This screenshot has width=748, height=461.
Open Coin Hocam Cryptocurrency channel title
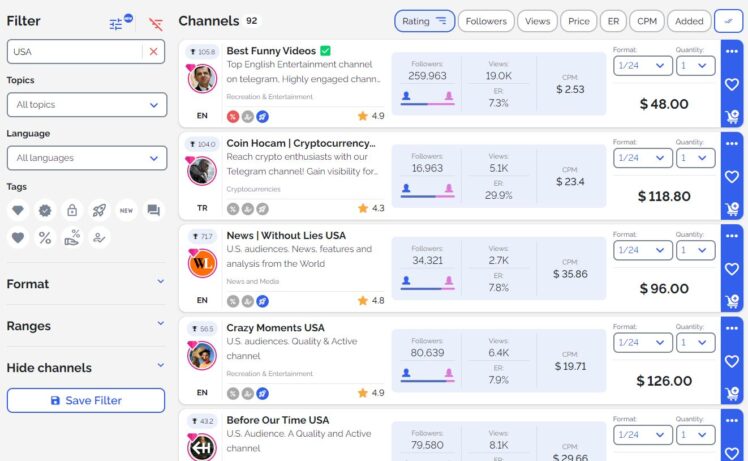click(x=301, y=143)
